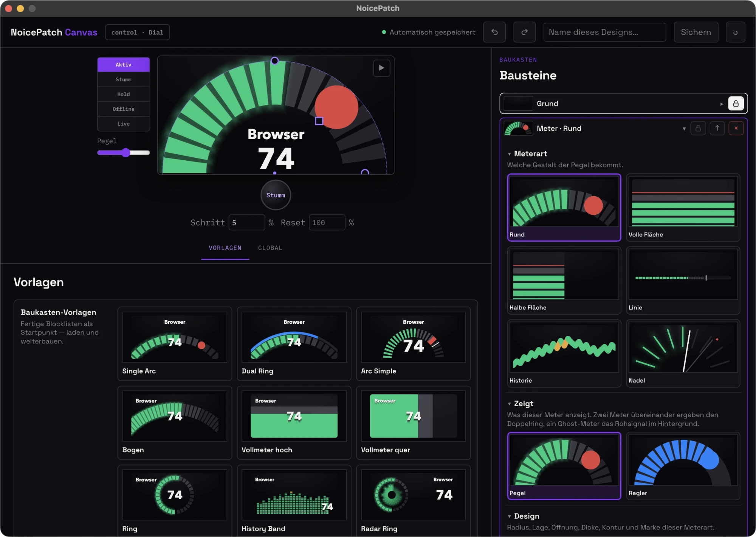
Task: Collapse the Meter · Rund block
Action: [684, 129]
